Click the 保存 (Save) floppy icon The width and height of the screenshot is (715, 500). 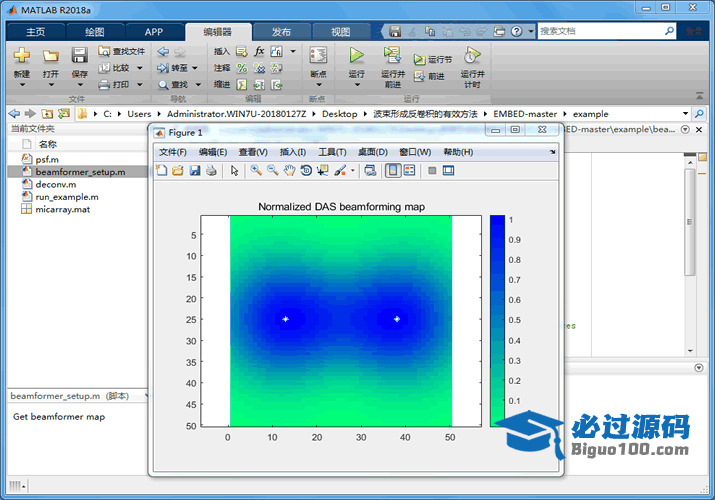(79, 56)
